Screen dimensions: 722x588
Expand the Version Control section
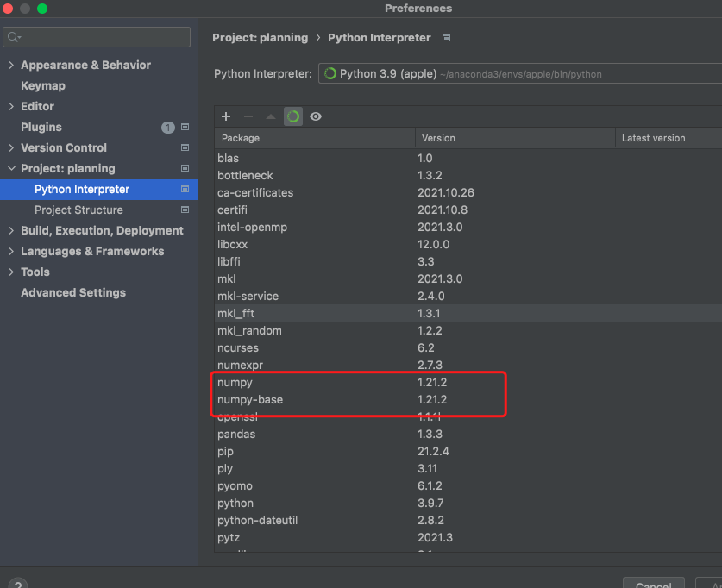pyautogui.click(x=11, y=147)
